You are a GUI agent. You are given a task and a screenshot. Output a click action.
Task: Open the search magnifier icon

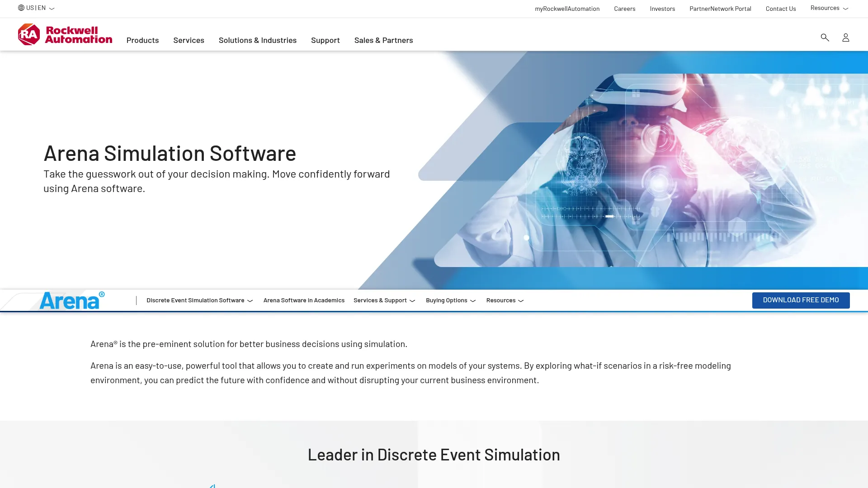tap(825, 38)
